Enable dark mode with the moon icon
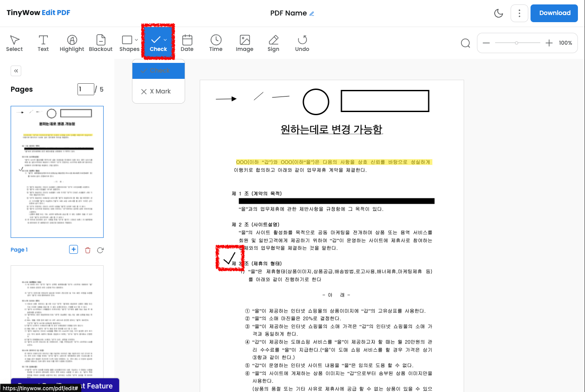The image size is (585, 392). (498, 13)
